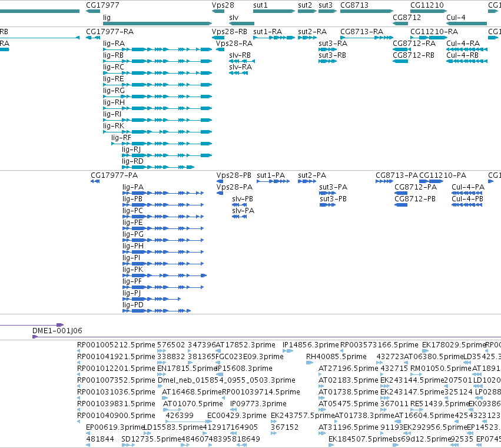The height and width of the screenshot is (448, 501).
Task: Click the CG8713 gene label
Action: click(x=354, y=5)
